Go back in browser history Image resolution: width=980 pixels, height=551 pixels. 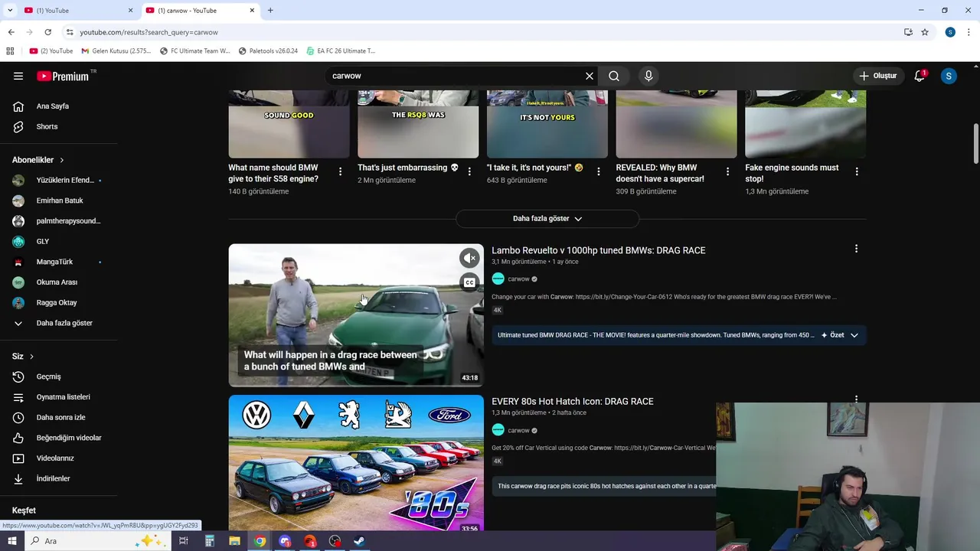coord(11,32)
